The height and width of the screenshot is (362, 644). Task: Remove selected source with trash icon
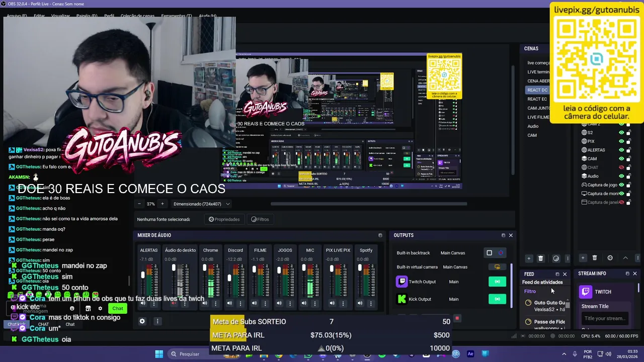click(x=595, y=258)
